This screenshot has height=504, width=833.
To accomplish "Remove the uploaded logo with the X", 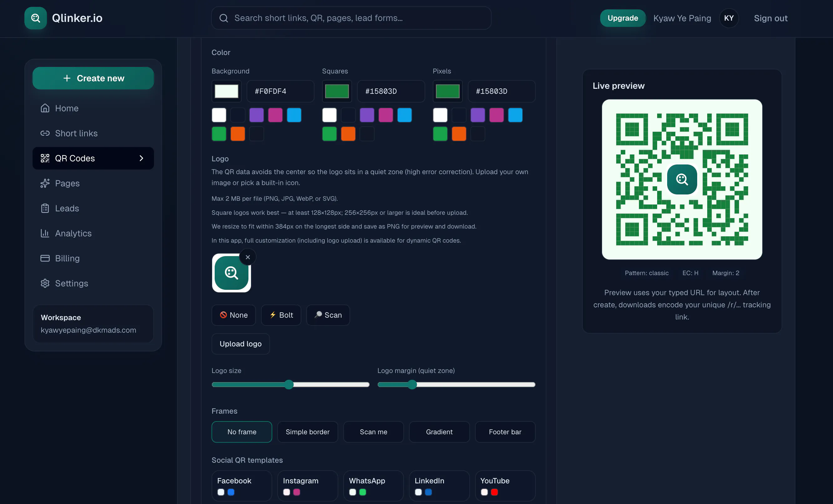I will click(x=248, y=257).
